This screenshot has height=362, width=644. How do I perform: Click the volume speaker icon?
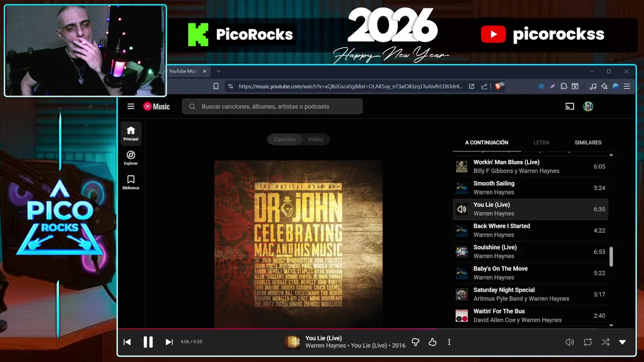pyautogui.click(x=570, y=342)
